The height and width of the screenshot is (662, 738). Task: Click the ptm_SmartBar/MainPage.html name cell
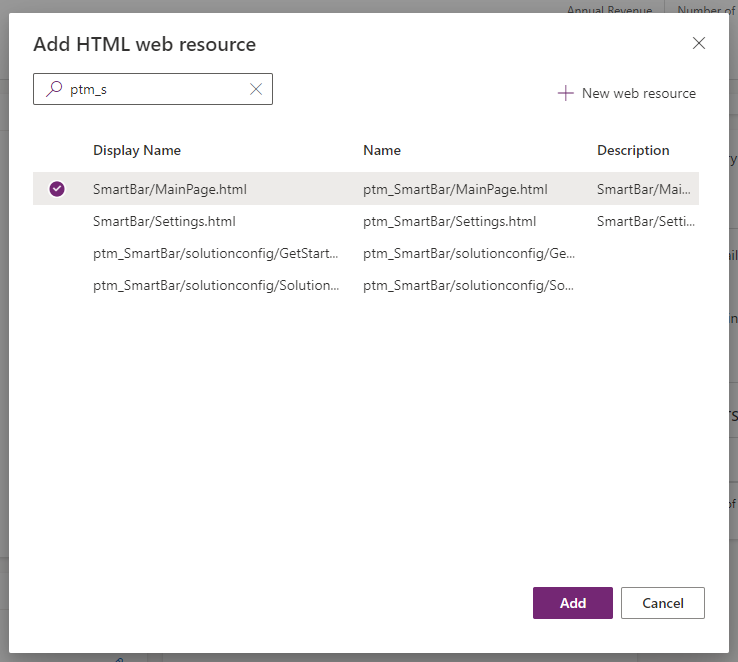pos(455,189)
